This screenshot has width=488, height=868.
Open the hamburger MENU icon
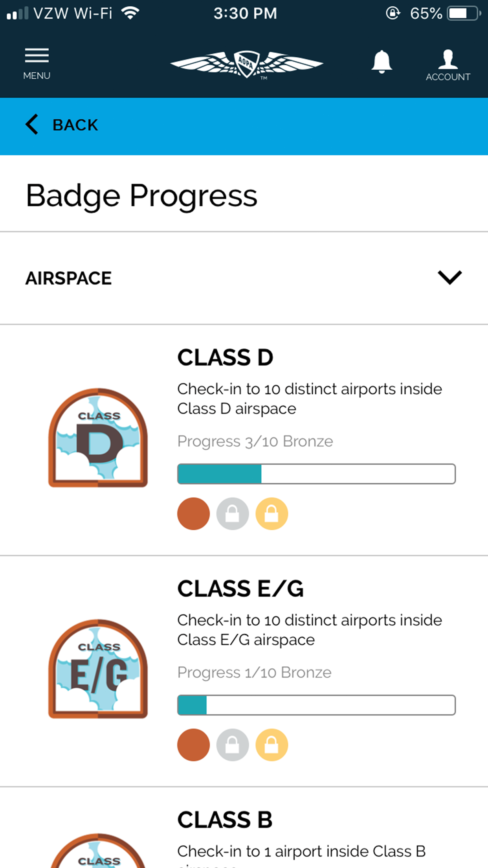[37, 63]
